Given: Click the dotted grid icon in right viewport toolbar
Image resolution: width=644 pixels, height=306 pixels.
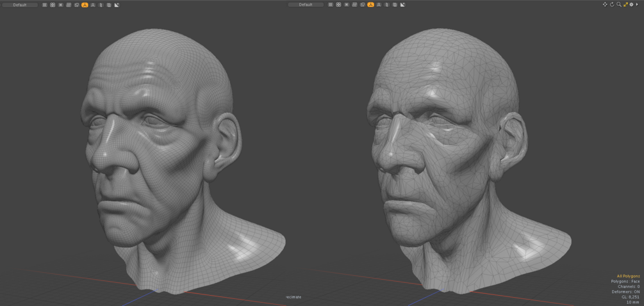Looking at the screenshot, I should [x=331, y=5].
